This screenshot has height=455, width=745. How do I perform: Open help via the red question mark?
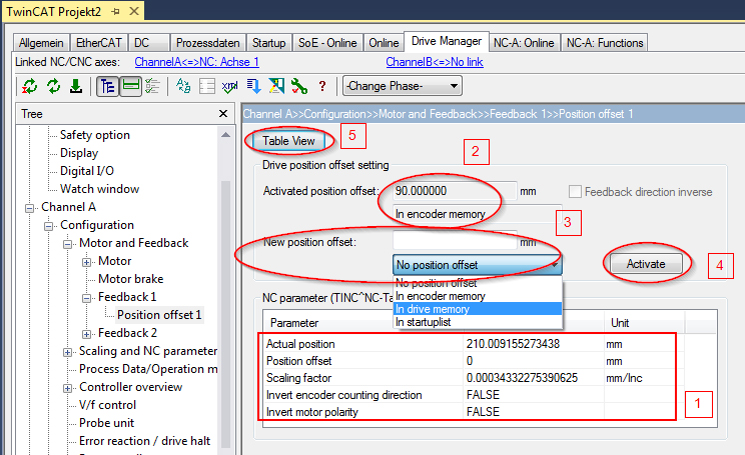click(x=323, y=86)
